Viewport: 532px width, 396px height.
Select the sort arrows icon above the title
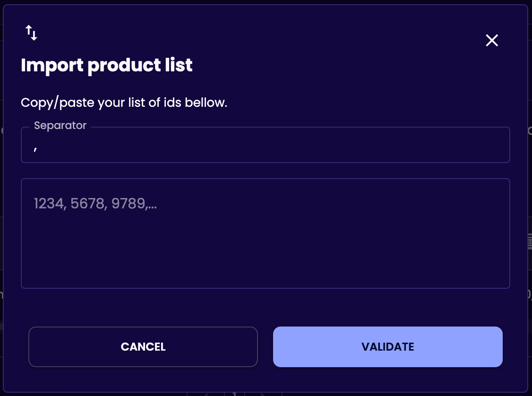pyautogui.click(x=32, y=33)
